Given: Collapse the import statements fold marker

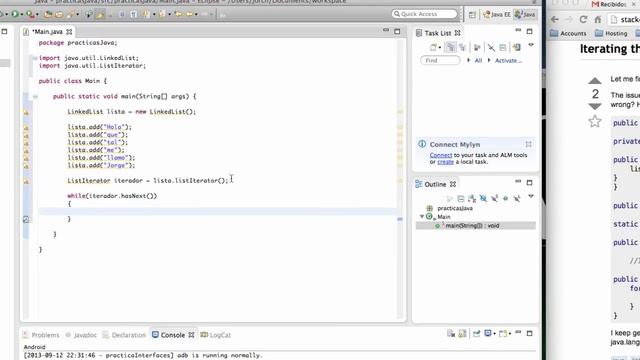Looking at the screenshot, I should pyautogui.click(x=35, y=58).
